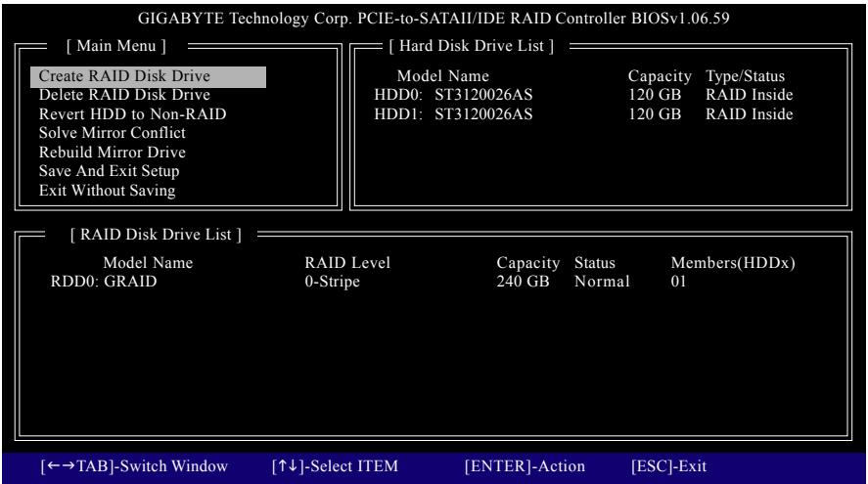The width and height of the screenshot is (868, 484).
Task: Click RAID Inside status of HDD1
Action: tap(749, 114)
